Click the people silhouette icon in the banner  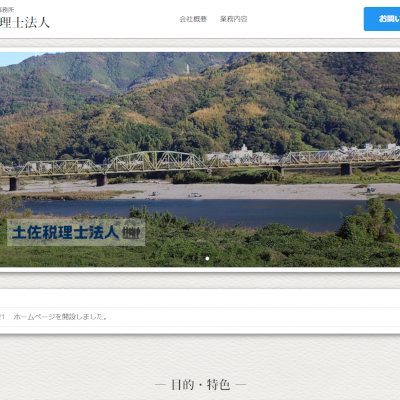point(131,233)
